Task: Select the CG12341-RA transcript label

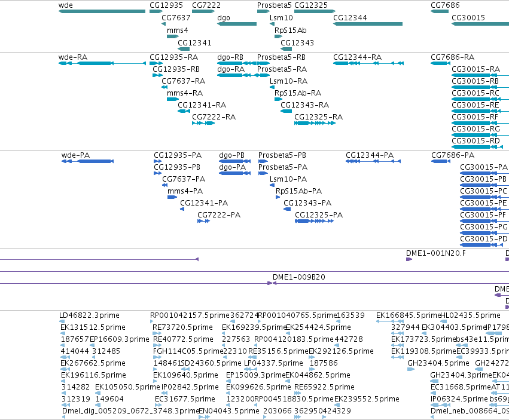Action: [x=202, y=105]
